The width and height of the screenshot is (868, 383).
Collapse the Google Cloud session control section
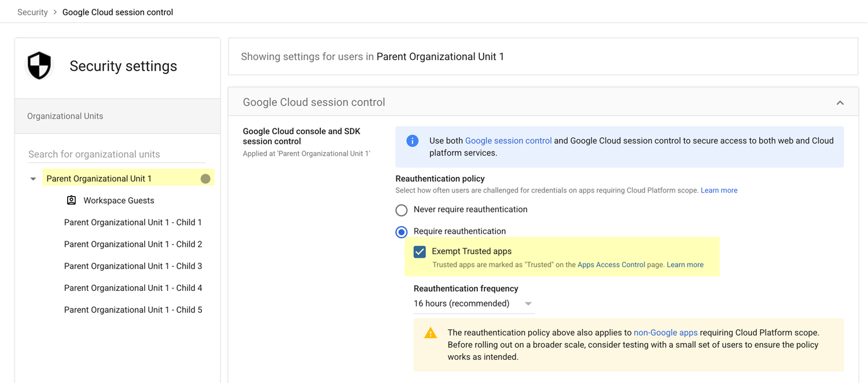click(840, 103)
